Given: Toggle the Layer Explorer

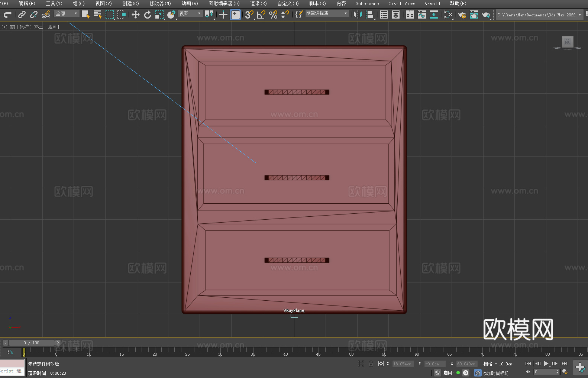Looking at the screenshot, I should pos(396,14).
